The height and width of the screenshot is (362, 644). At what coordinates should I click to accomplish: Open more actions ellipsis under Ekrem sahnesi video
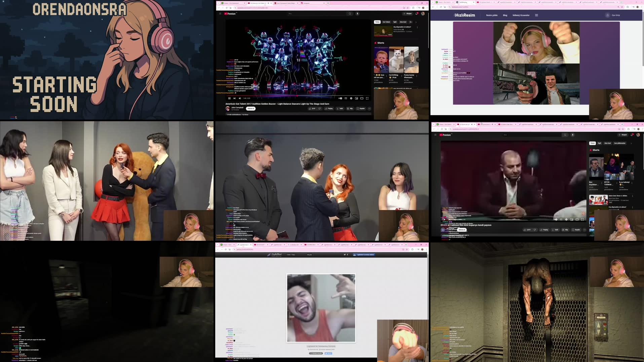(x=584, y=230)
